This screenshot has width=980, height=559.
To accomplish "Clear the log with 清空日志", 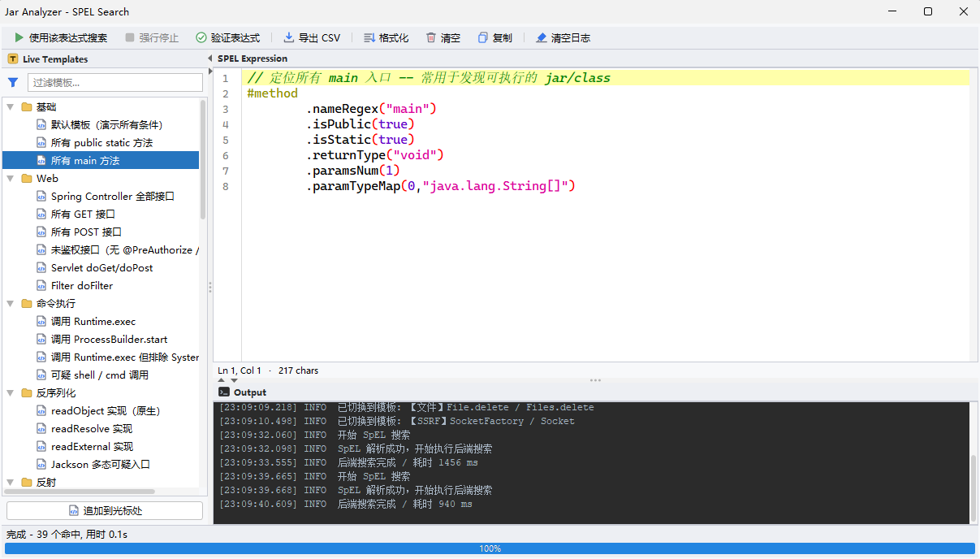I will pyautogui.click(x=563, y=38).
